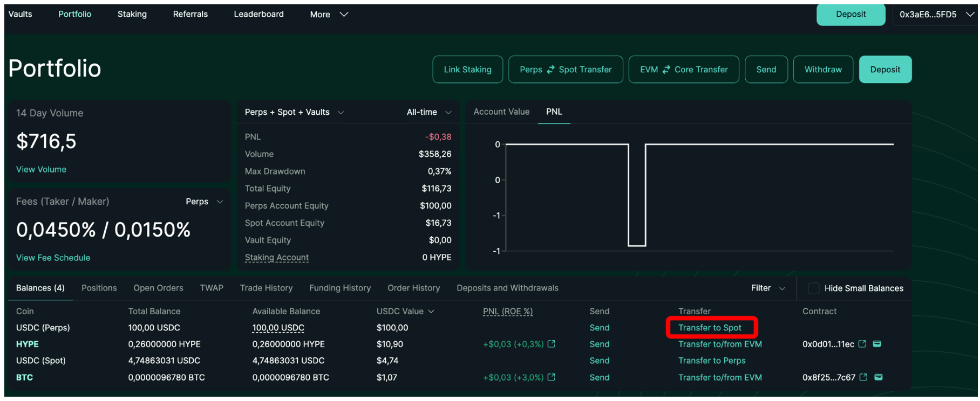Open HYPE contract external link icon
Viewport: 980px width, 401px height.
pos(862,344)
